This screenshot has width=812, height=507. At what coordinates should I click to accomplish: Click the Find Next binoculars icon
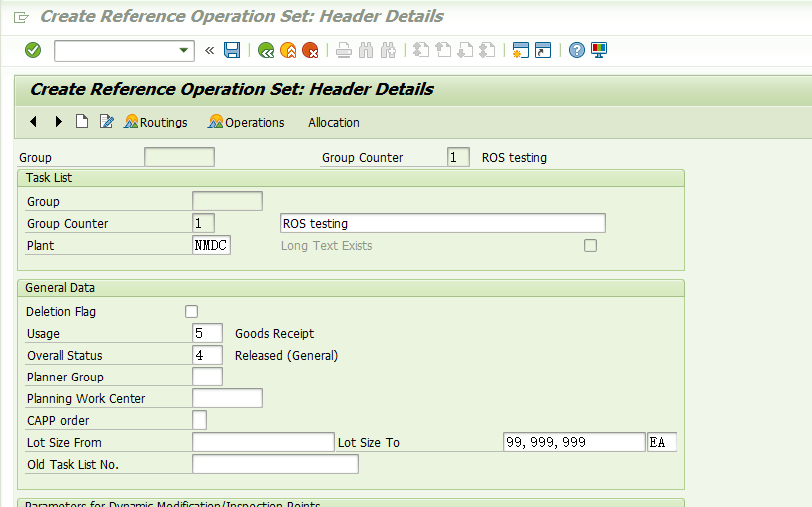(x=388, y=50)
